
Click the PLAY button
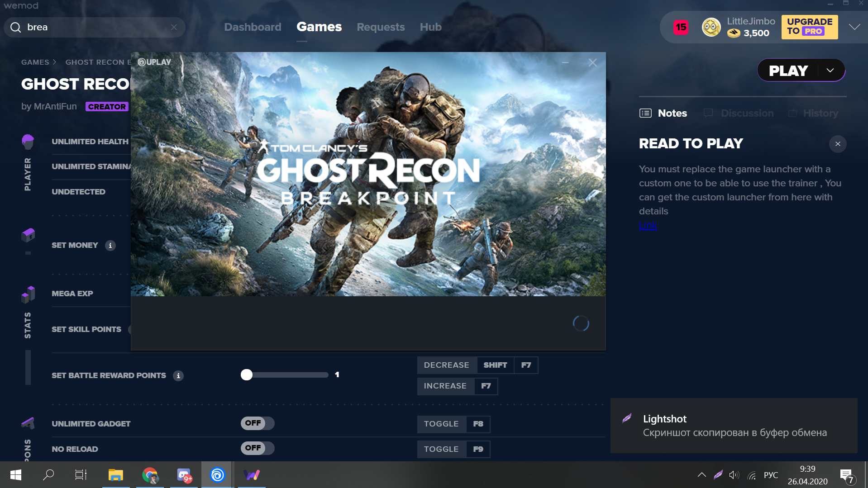(788, 71)
